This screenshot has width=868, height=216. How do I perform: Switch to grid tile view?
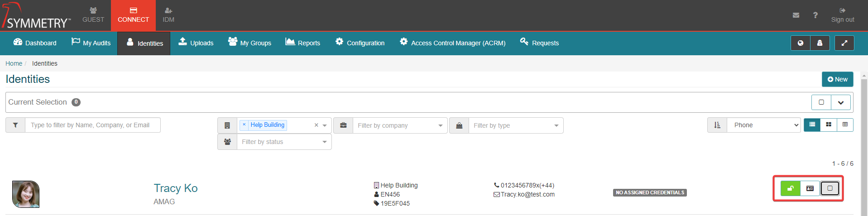829,125
